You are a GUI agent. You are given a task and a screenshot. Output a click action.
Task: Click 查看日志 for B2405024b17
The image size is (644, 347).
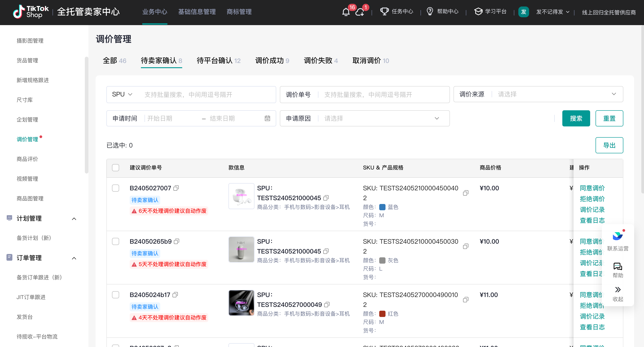[592, 327]
